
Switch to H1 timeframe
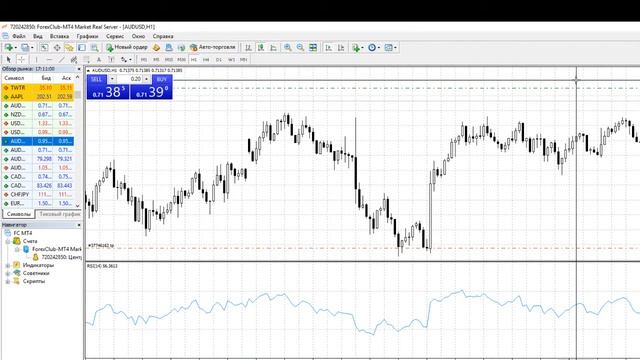pyautogui.click(x=194, y=60)
